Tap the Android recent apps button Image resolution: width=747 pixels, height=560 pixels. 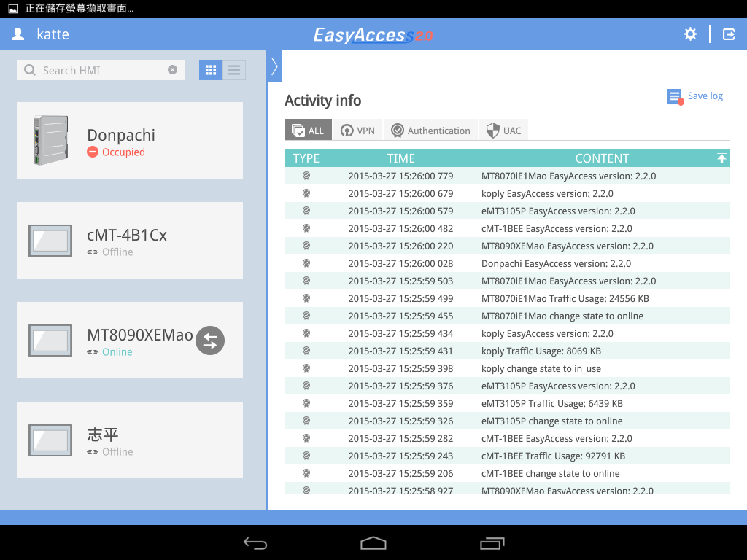click(492, 542)
